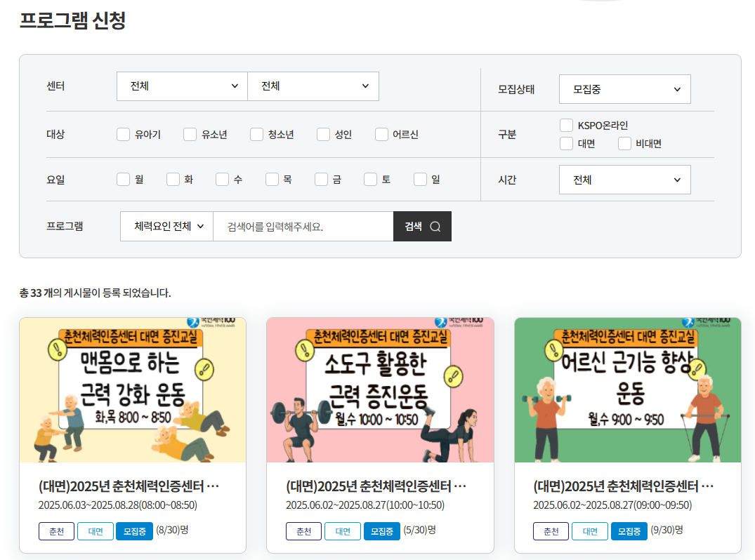Click the 2025.06.03~2025.08.28(08:00~08:50) date text

tap(118, 505)
